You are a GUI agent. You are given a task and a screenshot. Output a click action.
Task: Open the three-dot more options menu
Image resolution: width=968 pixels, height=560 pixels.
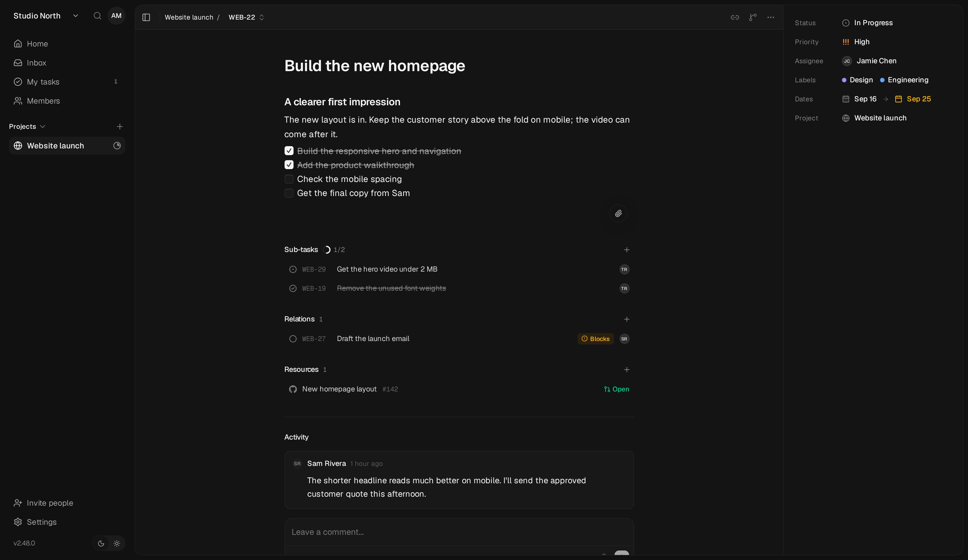pos(771,17)
